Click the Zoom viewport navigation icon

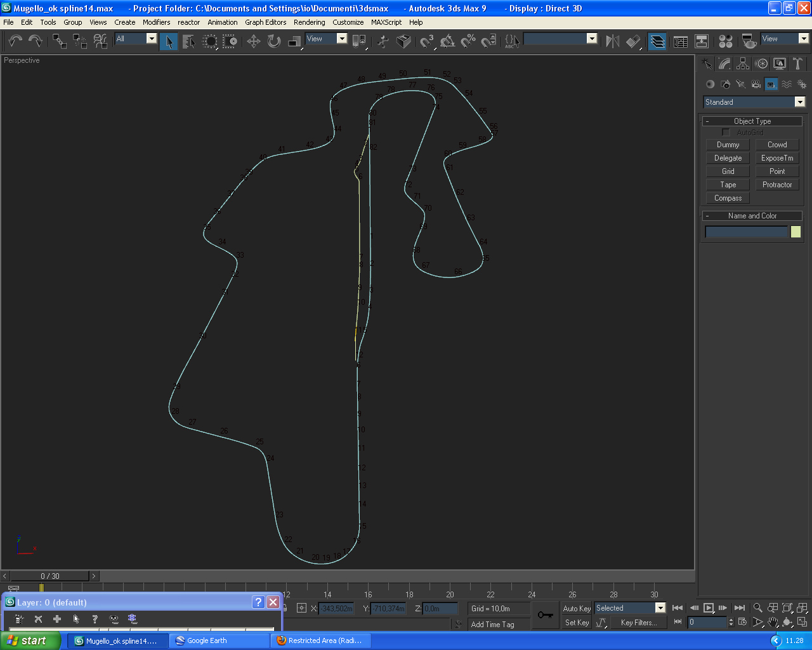coord(757,607)
